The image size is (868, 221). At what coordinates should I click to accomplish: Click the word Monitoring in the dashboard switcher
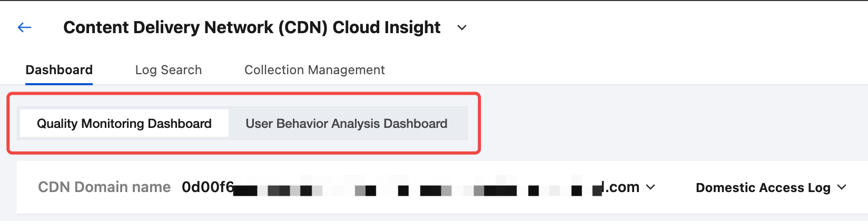113,124
